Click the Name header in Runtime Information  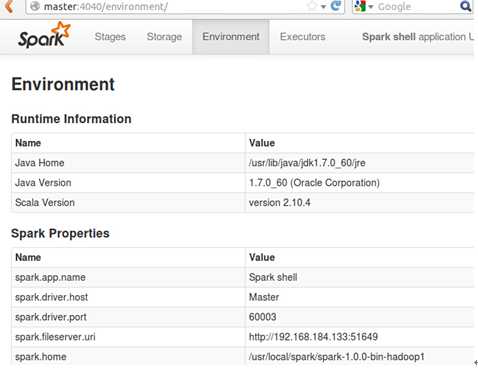[28, 143]
